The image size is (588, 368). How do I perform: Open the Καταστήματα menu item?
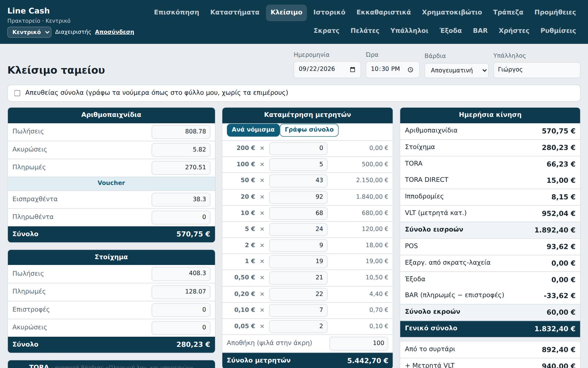[235, 13]
